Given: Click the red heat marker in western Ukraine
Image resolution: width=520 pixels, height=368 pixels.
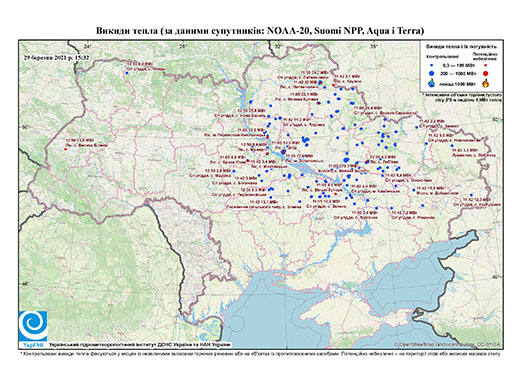Looking at the screenshot, I should click(66, 149).
